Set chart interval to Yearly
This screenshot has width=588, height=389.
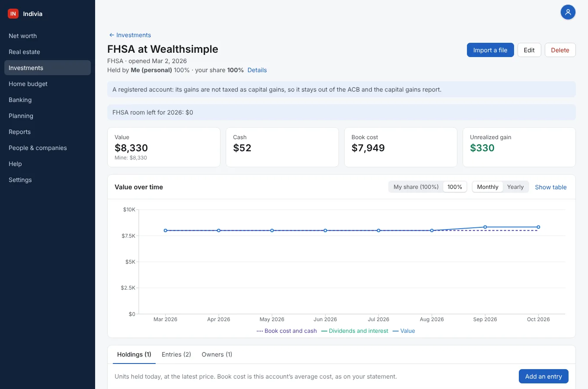click(515, 187)
